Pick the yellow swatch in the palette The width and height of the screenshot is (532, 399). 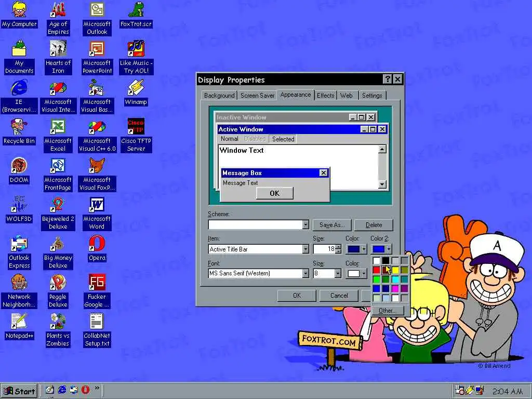pyautogui.click(x=395, y=270)
